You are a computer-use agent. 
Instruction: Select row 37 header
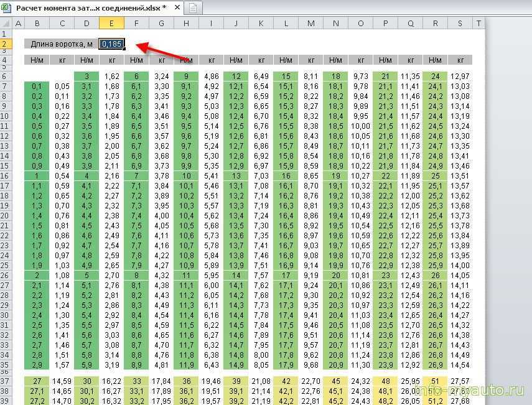(x=6, y=381)
